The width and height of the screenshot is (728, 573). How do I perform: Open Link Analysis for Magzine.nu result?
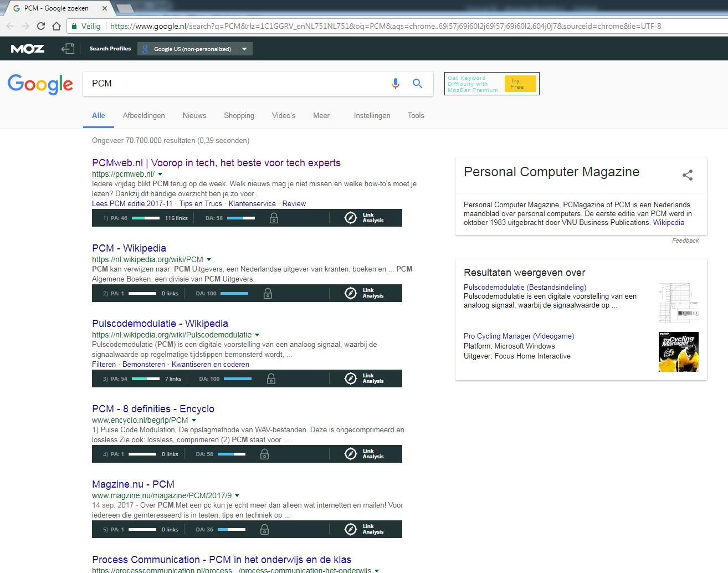365,529
